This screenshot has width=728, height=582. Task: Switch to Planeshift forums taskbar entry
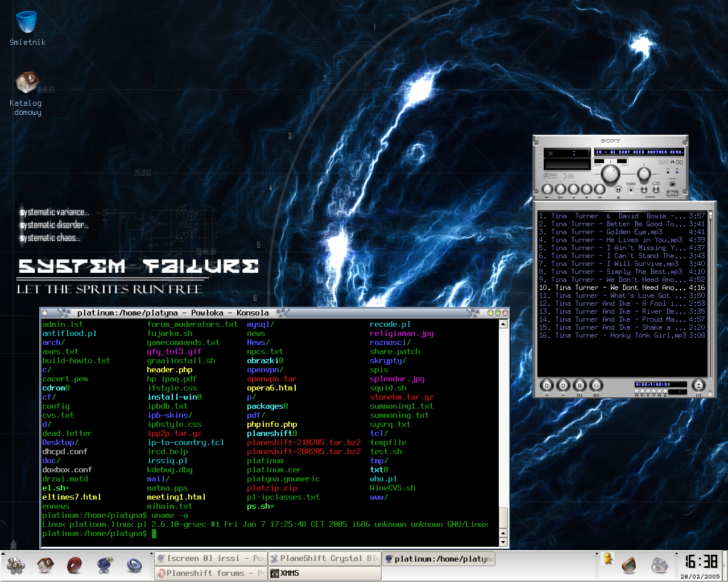pos(210,573)
